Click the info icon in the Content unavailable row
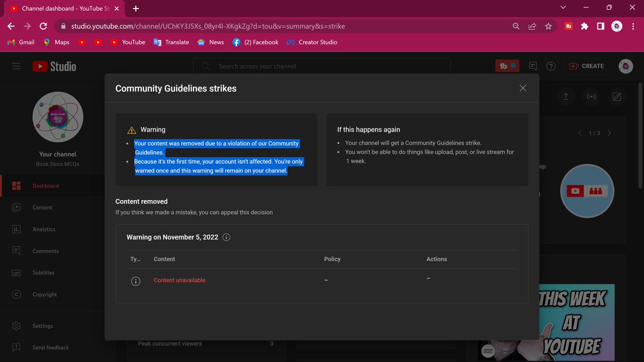The width and height of the screenshot is (644, 362). tap(136, 281)
